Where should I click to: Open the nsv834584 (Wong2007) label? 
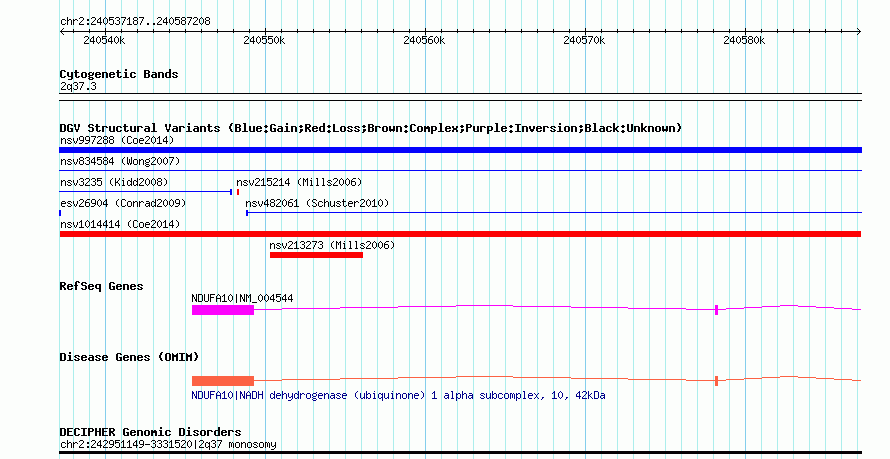pos(120,161)
